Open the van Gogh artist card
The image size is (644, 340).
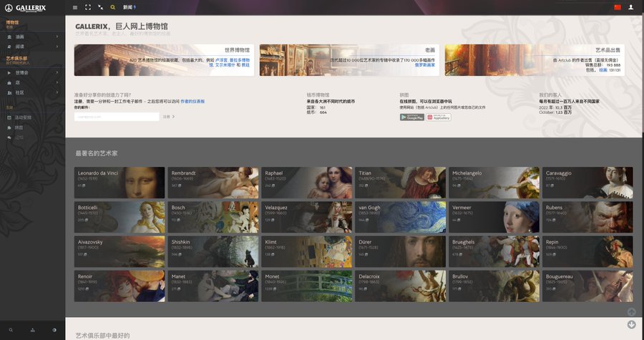401,217
